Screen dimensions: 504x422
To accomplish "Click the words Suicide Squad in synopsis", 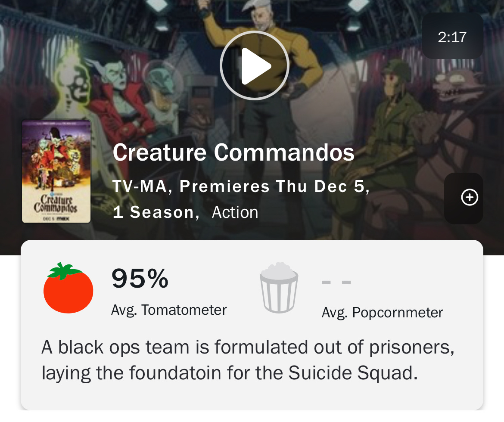I will [353, 373].
